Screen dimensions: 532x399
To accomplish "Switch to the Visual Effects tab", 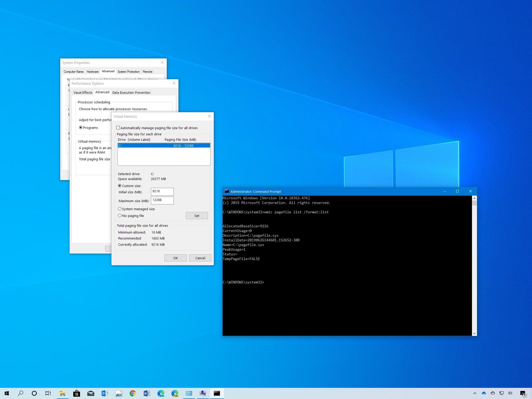I will [x=82, y=92].
